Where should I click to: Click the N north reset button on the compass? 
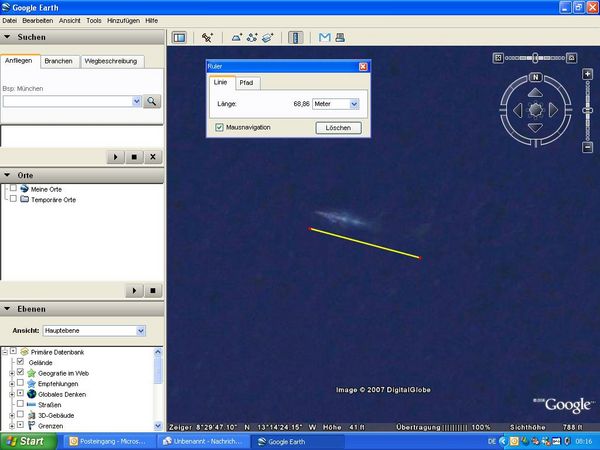tap(536, 77)
